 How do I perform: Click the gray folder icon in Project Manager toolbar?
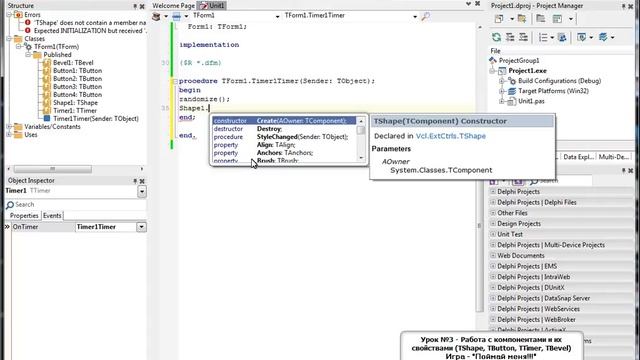[x=541, y=19]
